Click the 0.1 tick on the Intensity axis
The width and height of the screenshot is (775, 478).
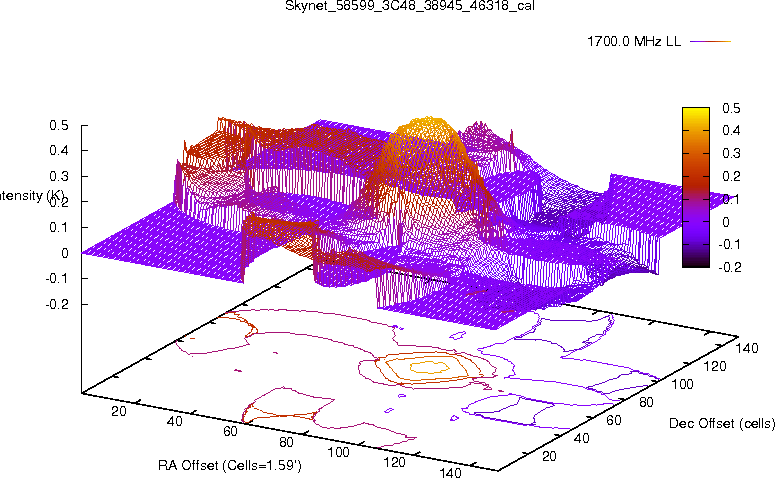(x=59, y=227)
